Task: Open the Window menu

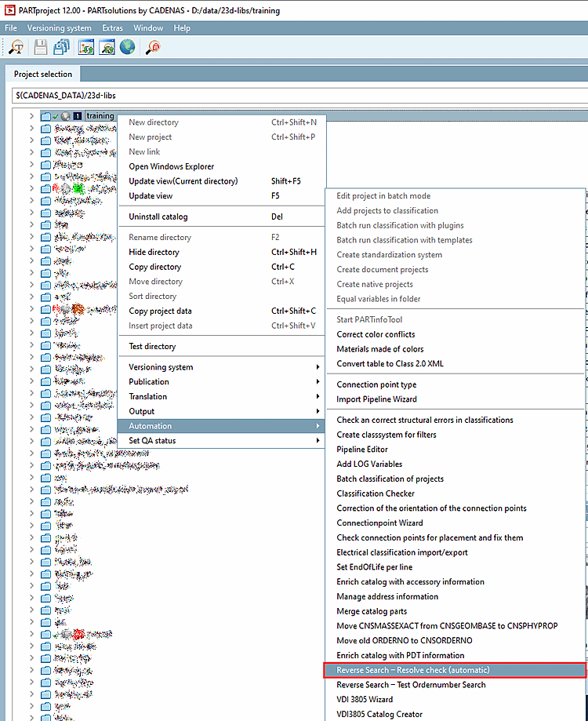Action: click(148, 28)
